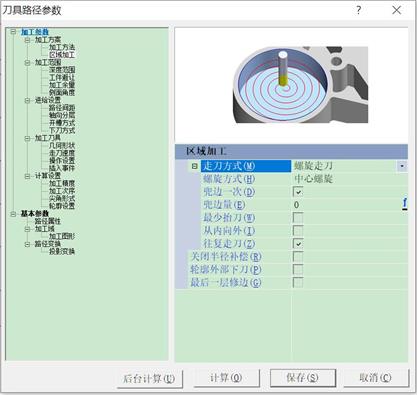Viewport: 417px width, 395px height.
Task: Select 路径间距 in the tree
Action: point(62,108)
